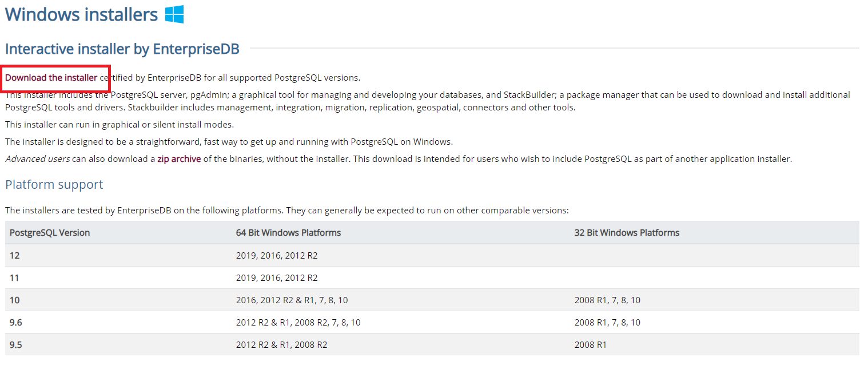This screenshot has height=369, width=868.
Task: Click 32-bit cell "2008 R1, 7, 8, 10" in version 9.6 row
Action: (x=607, y=323)
